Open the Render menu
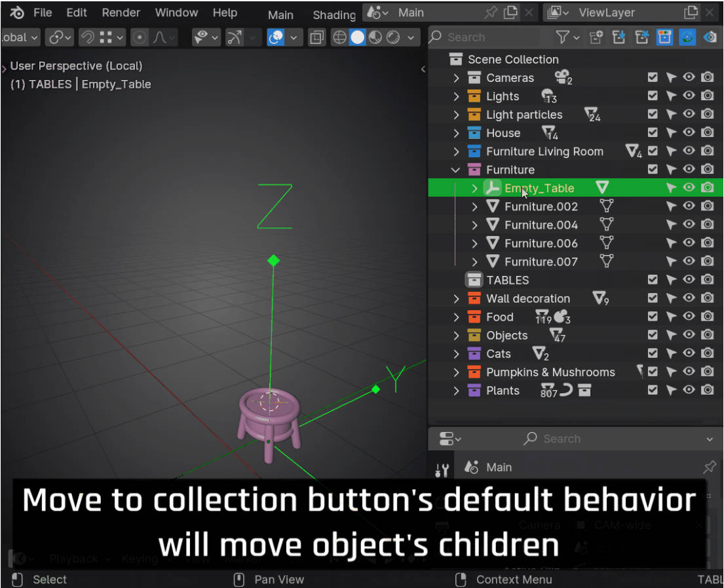The image size is (724, 588). point(121,12)
